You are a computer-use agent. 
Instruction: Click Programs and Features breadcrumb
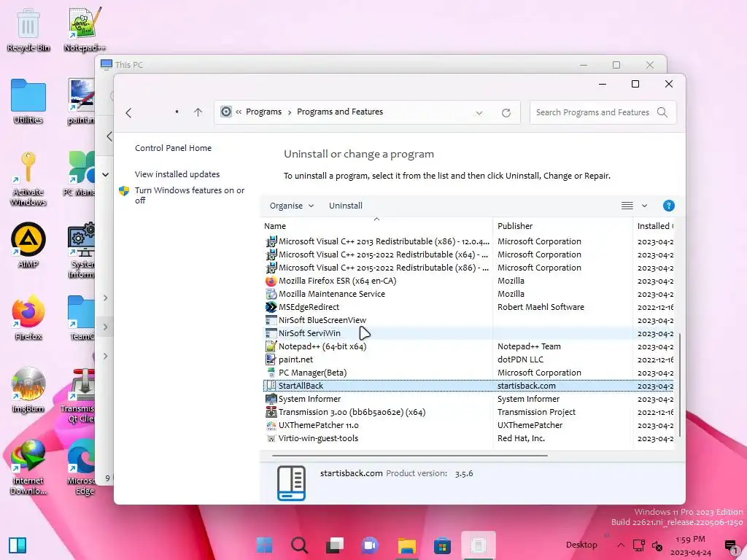[340, 112]
